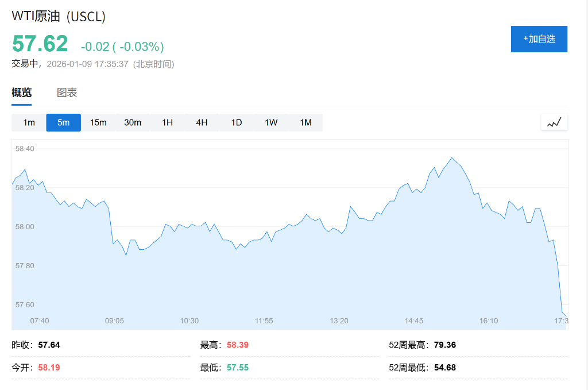588x390 pixels.
Task: Click the 09:05 time axis label
Action: coord(114,321)
